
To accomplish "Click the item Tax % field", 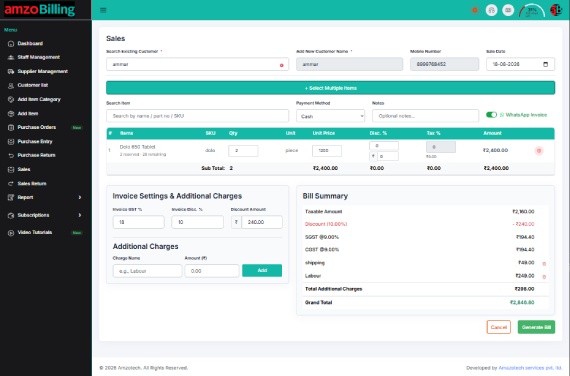I will click(x=441, y=147).
